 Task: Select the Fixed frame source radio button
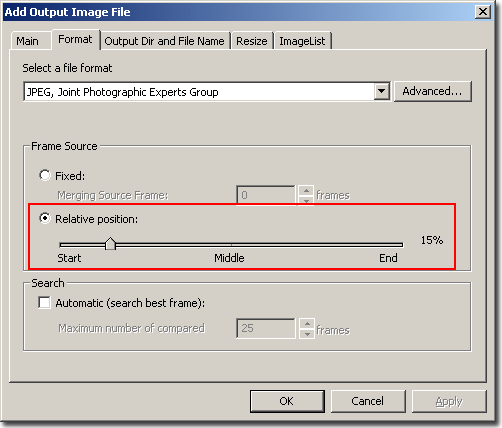tap(45, 175)
